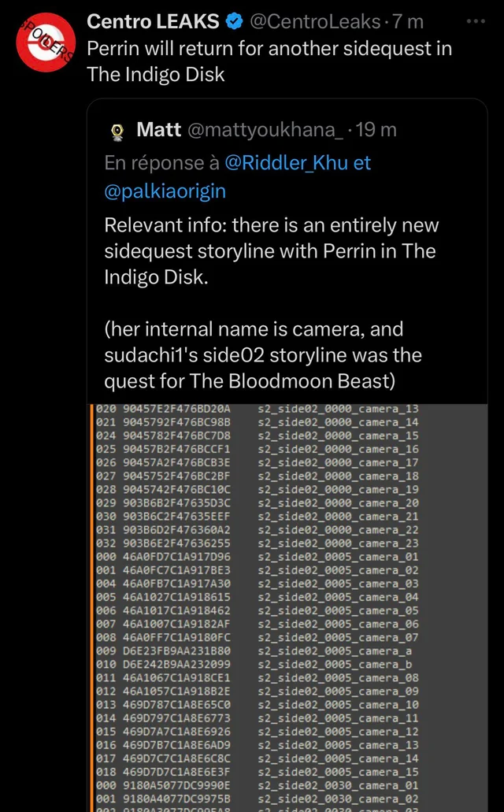The height and width of the screenshot is (812, 504).
Task: Open the three-dot more options menu
Action: 476,21
